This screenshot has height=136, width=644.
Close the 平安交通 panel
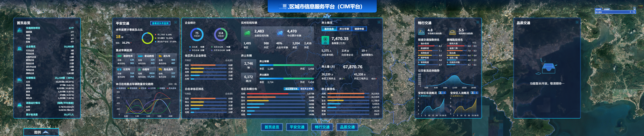176,22
